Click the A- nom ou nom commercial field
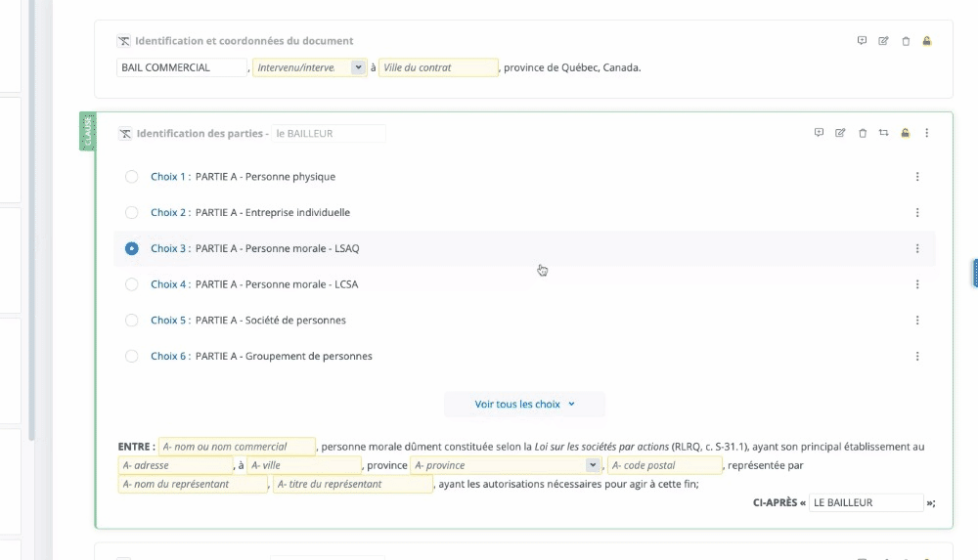The height and width of the screenshot is (560, 978). (x=237, y=447)
